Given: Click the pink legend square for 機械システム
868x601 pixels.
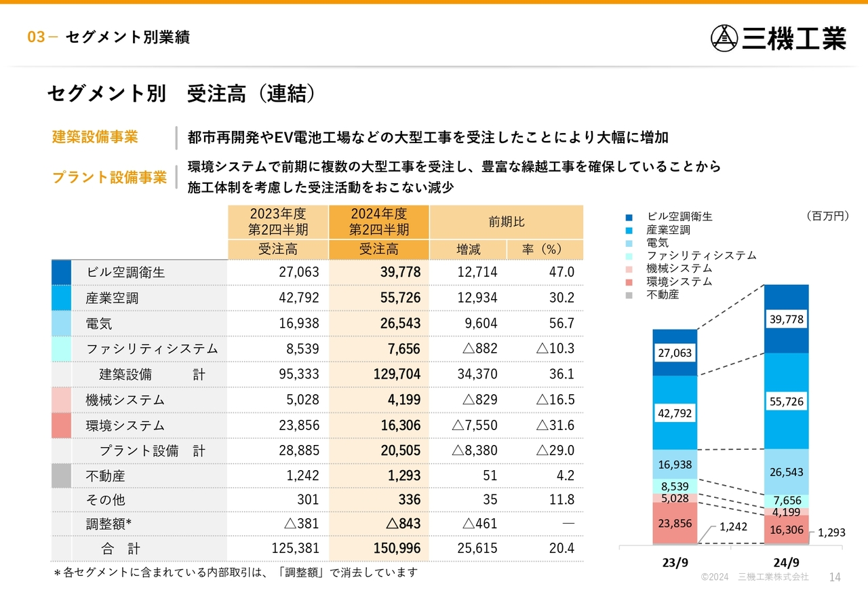Looking at the screenshot, I should pyautogui.click(x=629, y=269).
